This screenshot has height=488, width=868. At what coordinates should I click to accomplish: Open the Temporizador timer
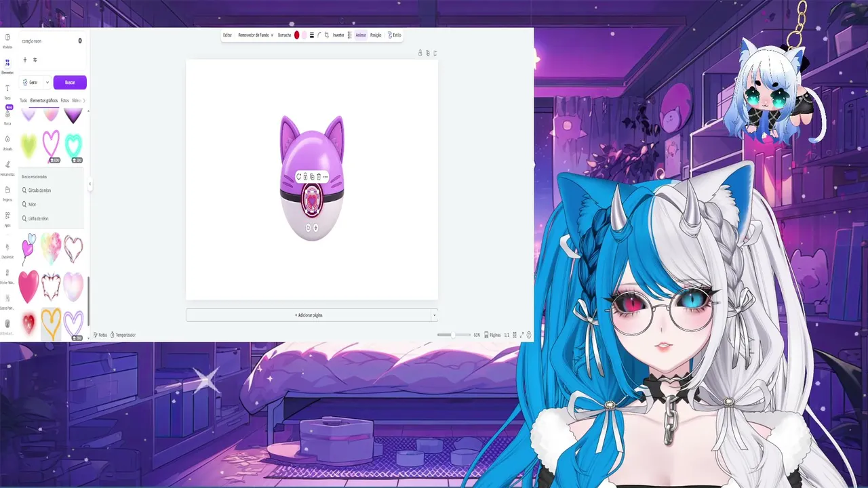(123, 335)
